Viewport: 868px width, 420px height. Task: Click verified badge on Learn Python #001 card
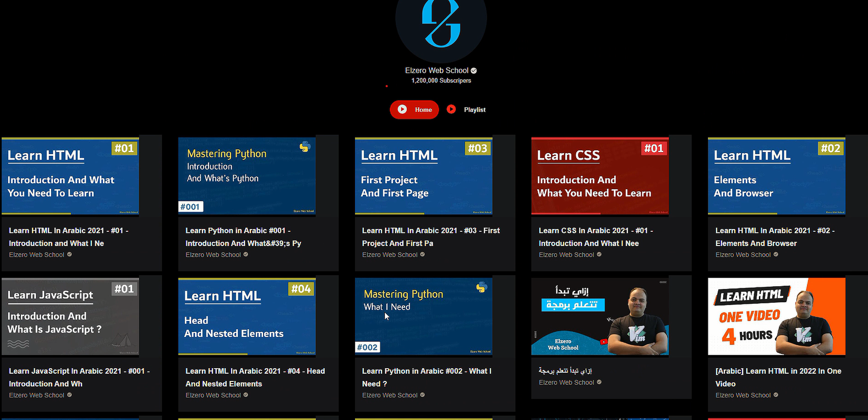(x=246, y=254)
